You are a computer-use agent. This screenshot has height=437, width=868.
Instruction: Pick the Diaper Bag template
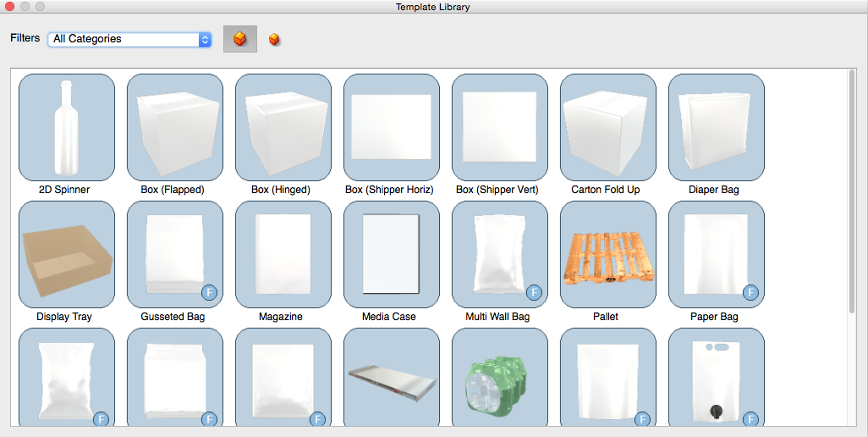click(x=717, y=127)
